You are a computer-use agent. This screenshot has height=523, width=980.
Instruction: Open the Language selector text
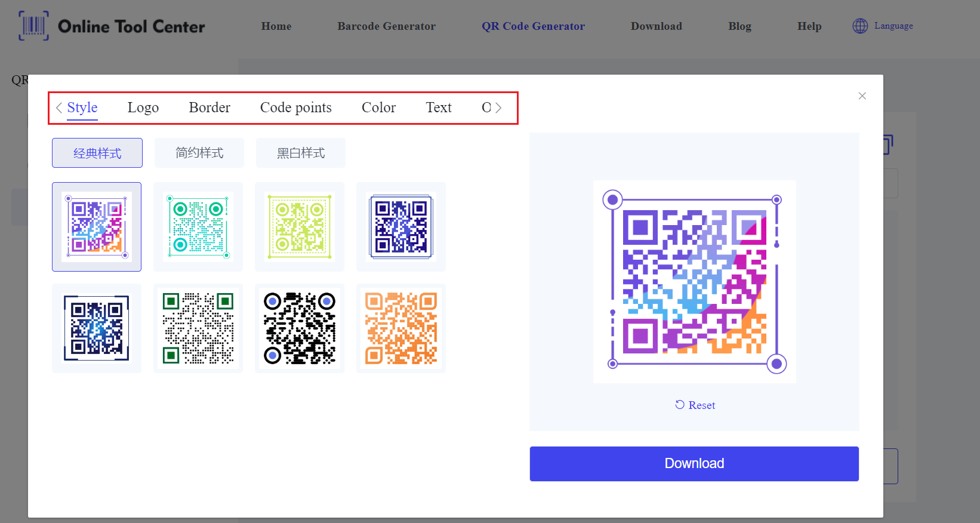[893, 26]
